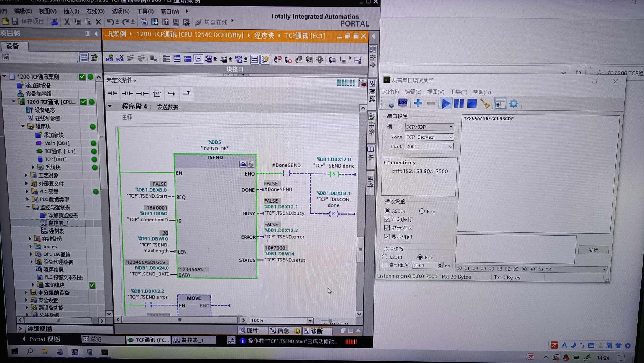The width and height of the screenshot is (644, 363).
Task: Insert coil instruction from ladder toolbar
Action: point(142,93)
